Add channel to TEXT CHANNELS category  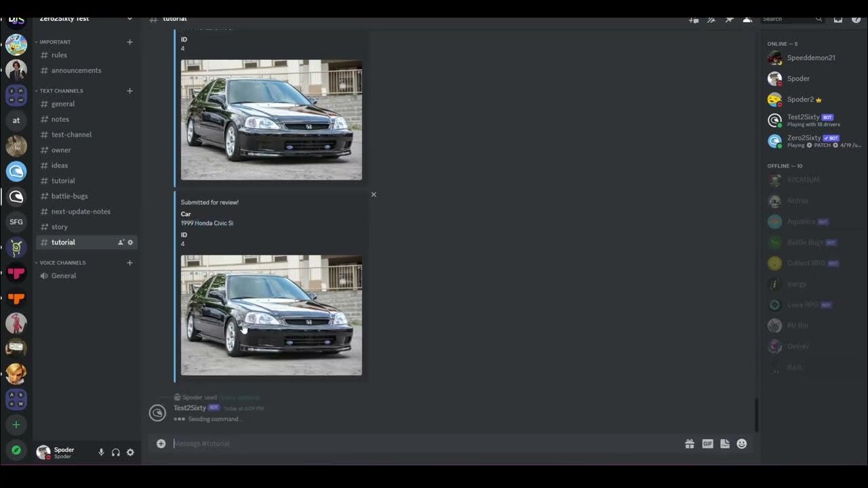pos(130,91)
